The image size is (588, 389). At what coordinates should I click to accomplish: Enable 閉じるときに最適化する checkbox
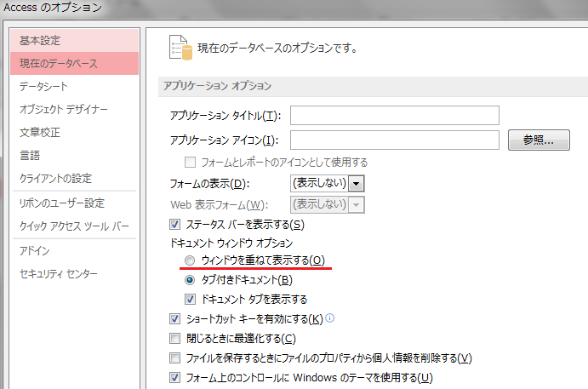click(174, 339)
